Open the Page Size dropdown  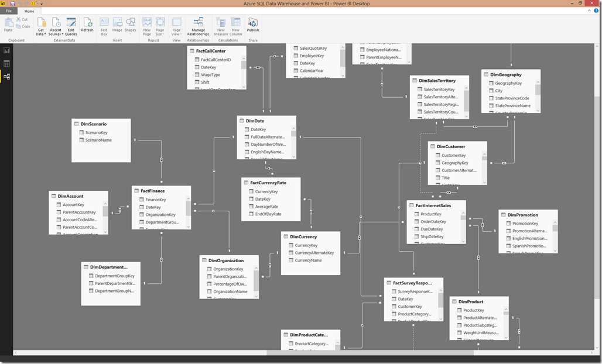click(160, 26)
